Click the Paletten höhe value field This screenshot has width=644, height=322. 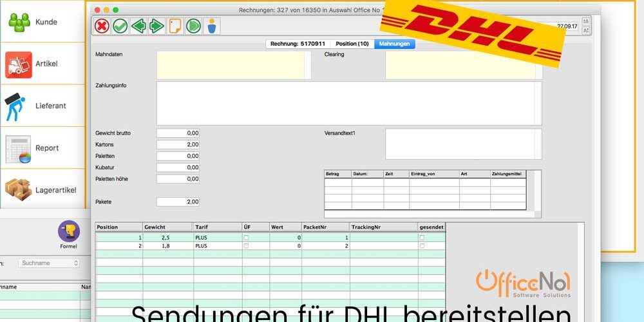coord(178,179)
